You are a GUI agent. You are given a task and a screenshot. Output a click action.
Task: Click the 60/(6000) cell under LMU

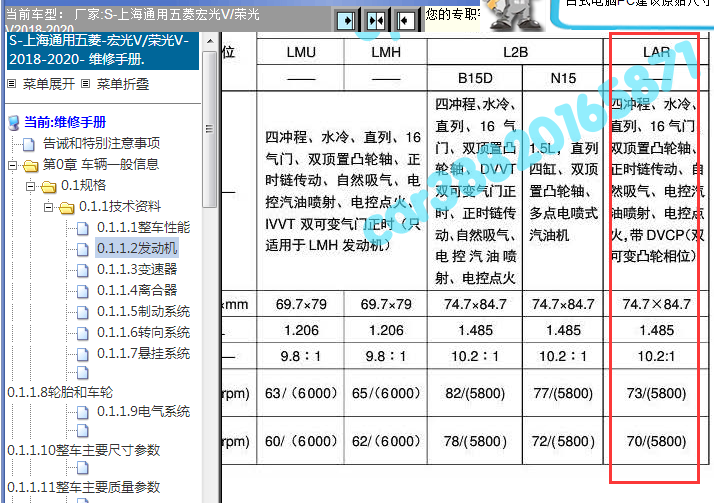click(x=301, y=441)
